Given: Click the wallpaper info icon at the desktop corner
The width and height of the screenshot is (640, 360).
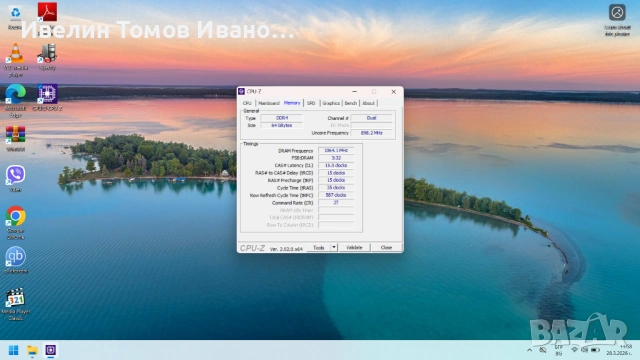Looking at the screenshot, I should [617, 12].
